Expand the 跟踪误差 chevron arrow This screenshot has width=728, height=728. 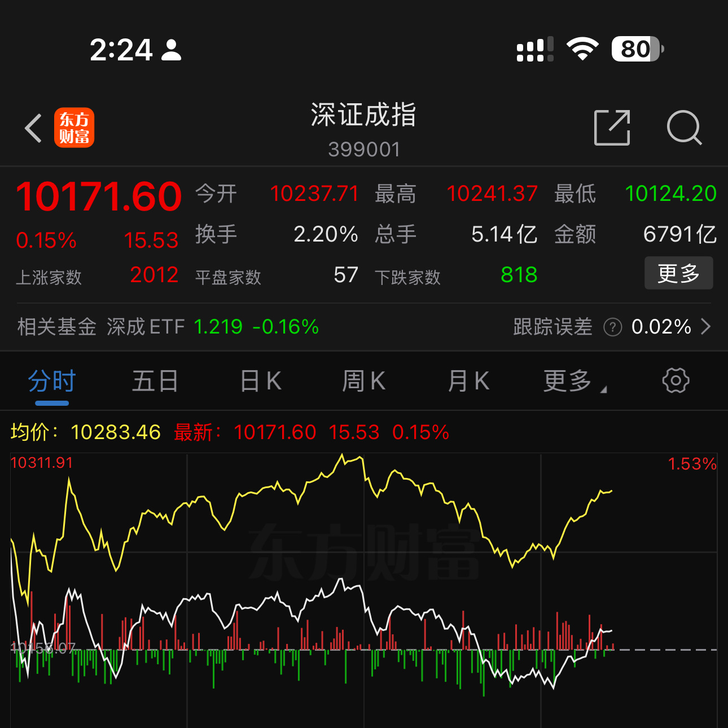(x=706, y=326)
